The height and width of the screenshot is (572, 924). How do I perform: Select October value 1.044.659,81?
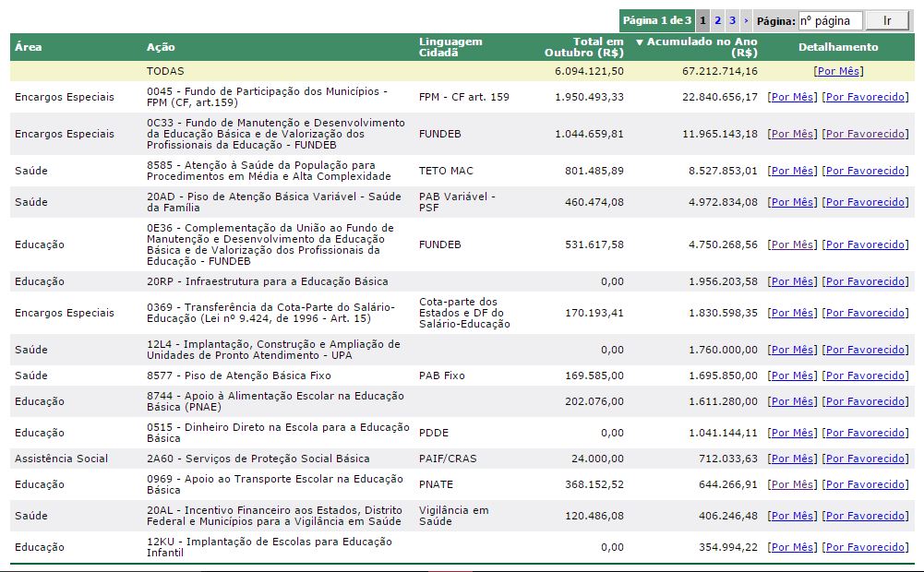(x=589, y=135)
